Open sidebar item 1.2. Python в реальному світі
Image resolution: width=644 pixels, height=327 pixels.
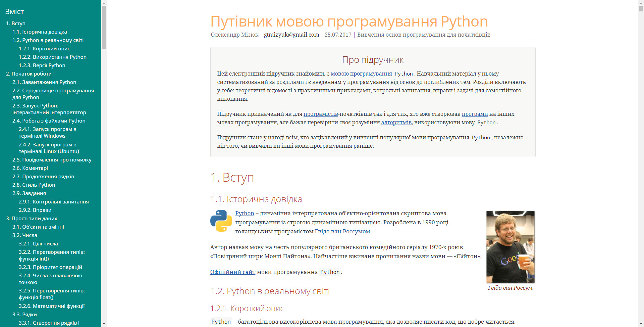point(48,40)
